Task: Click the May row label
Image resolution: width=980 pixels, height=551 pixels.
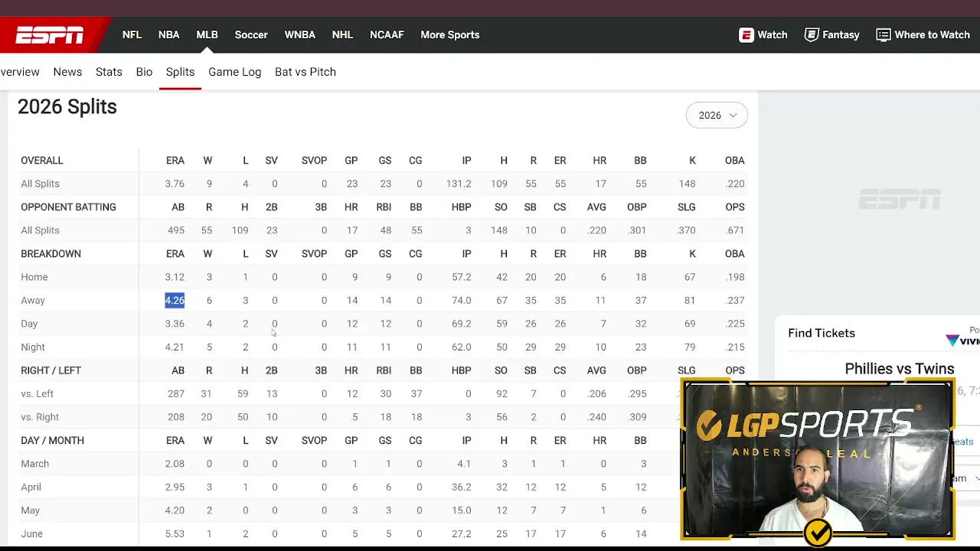Action: click(31, 510)
